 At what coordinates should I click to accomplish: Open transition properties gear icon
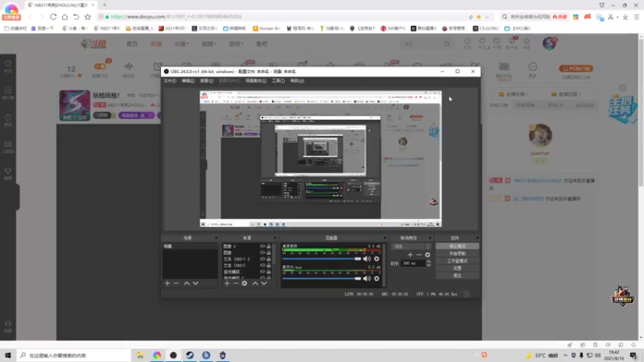click(x=427, y=255)
